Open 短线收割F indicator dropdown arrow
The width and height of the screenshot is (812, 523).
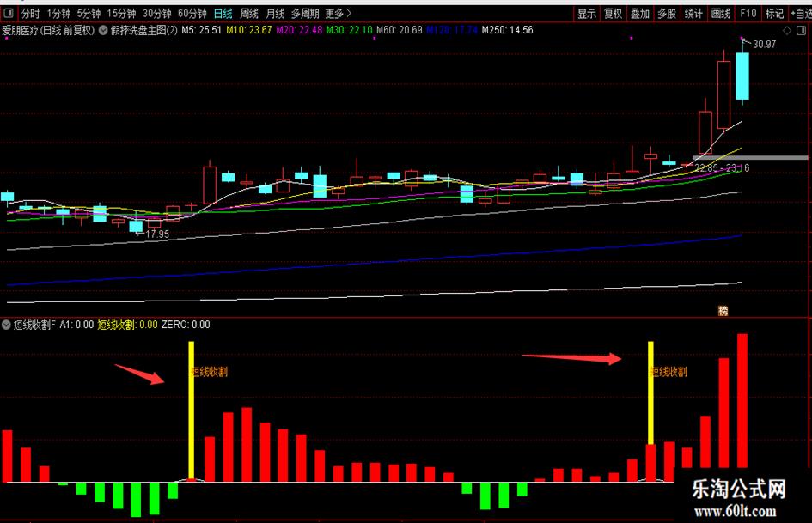pyautogui.click(x=6, y=325)
